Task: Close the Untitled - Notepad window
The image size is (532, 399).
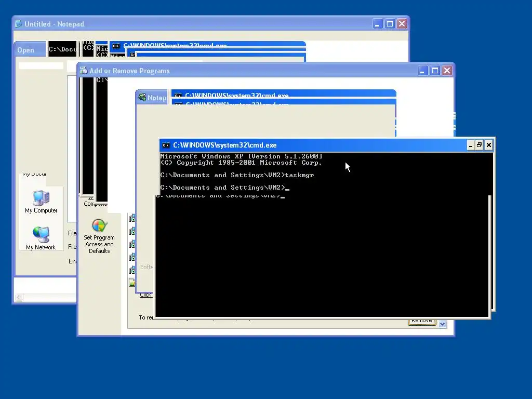Action: click(402, 24)
